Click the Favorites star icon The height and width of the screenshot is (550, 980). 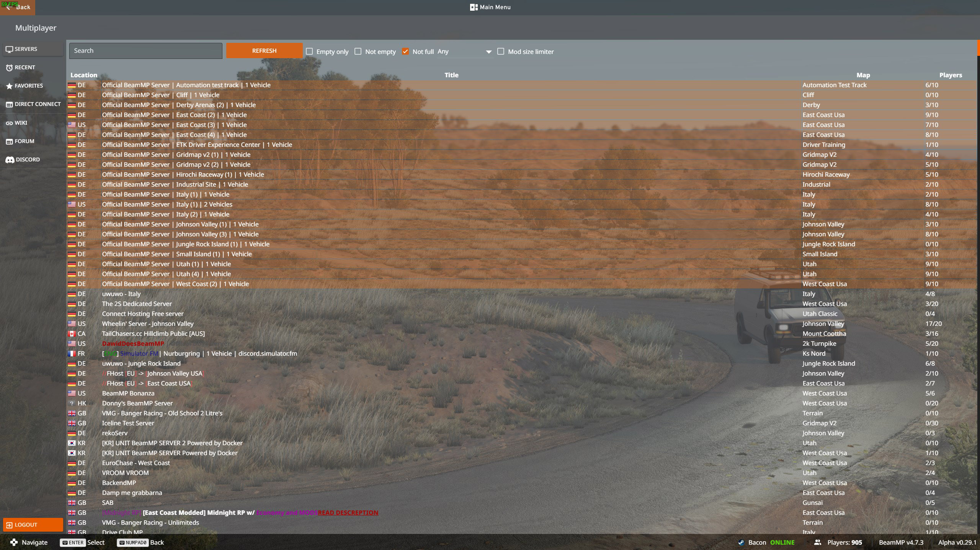pos(9,86)
